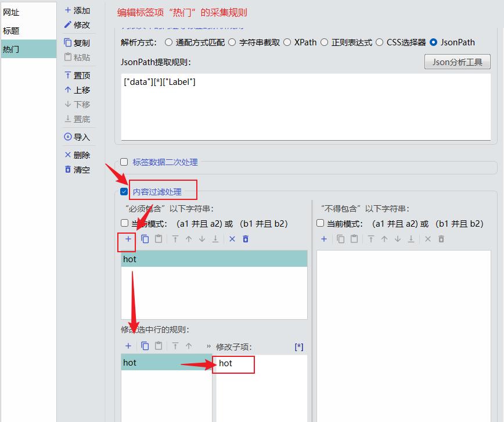504x422 pixels.
Task: Move-to-top icon in 必须包含 toolbar
Action: 175,239
